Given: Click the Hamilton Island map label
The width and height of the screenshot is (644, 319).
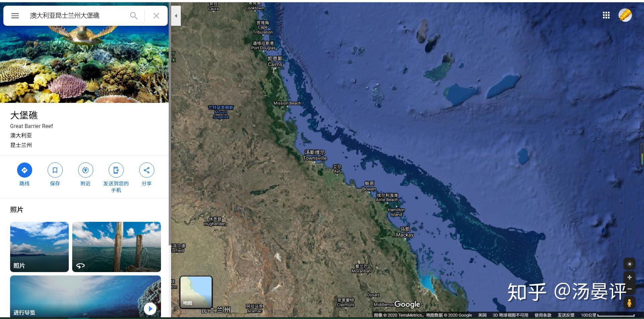Looking at the screenshot, I should (x=396, y=212).
